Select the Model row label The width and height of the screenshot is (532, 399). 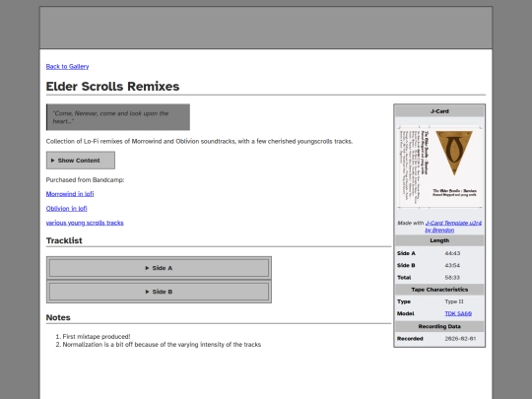(406, 313)
